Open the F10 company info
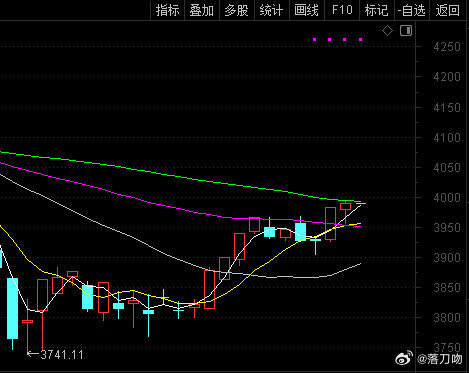This screenshot has width=469, height=373. [342, 10]
